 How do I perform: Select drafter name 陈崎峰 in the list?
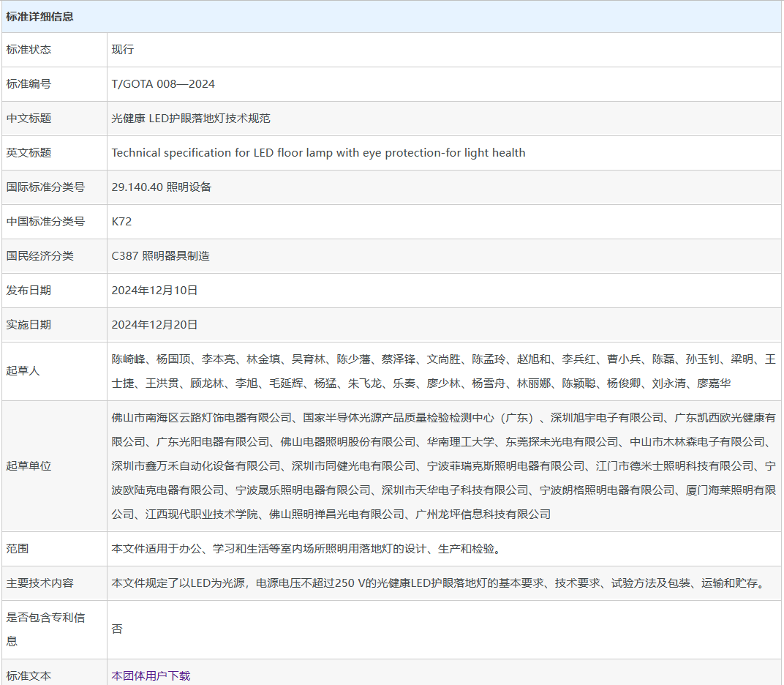(x=124, y=358)
